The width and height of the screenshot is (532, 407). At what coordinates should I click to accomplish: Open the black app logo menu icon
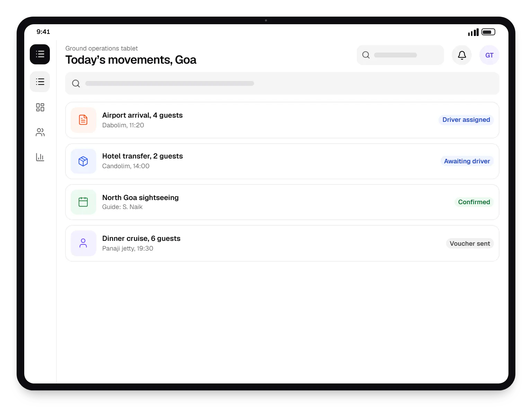(40, 54)
